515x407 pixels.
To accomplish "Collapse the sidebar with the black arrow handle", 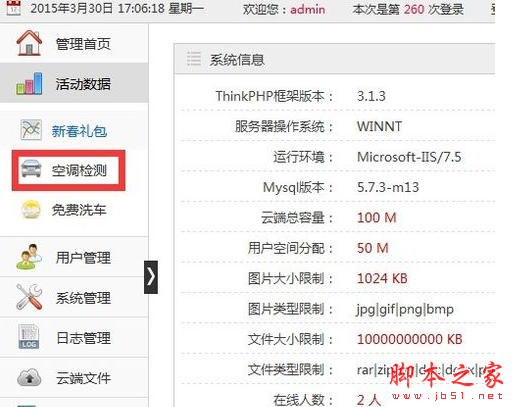I will click(151, 277).
